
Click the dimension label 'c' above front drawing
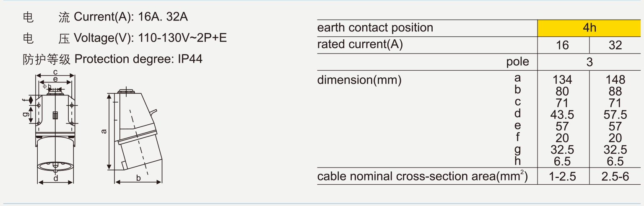pyautogui.click(x=55, y=72)
